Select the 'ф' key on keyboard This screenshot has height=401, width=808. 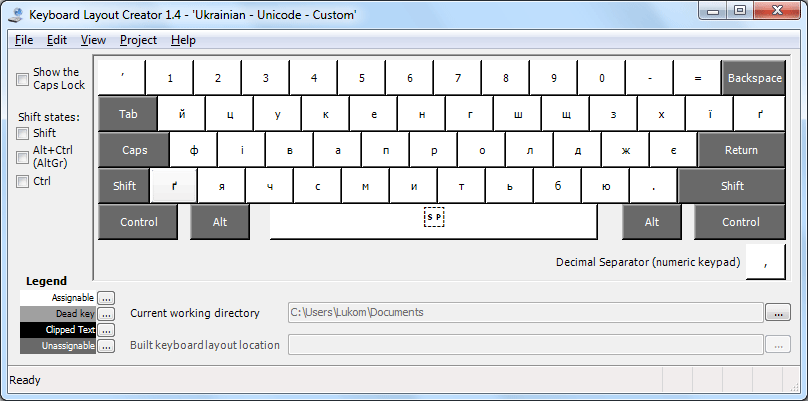194,150
